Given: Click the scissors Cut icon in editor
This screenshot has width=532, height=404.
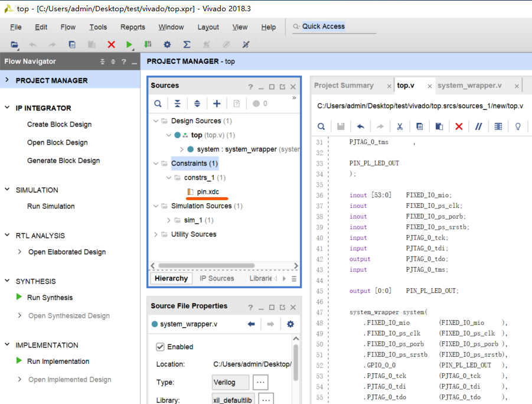Looking at the screenshot, I should [400, 126].
